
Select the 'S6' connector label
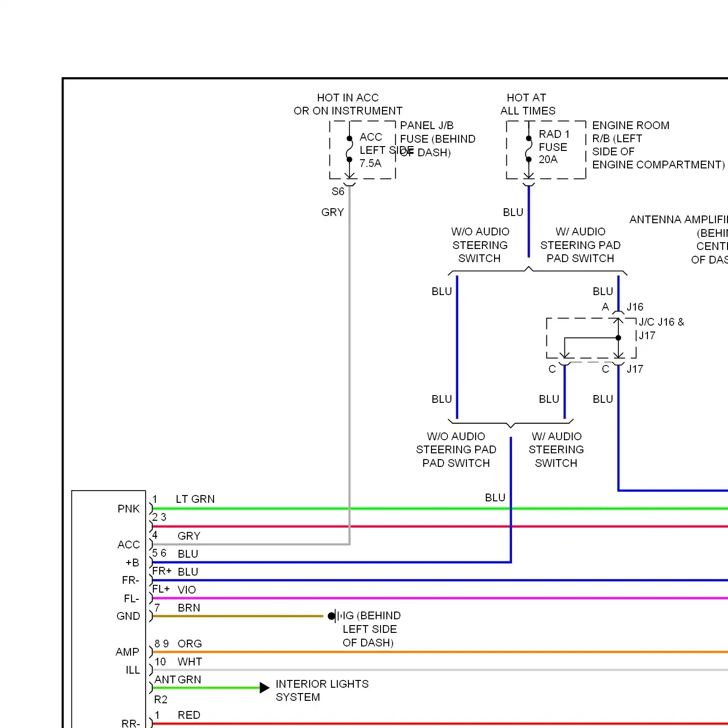(x=338, y=192)
